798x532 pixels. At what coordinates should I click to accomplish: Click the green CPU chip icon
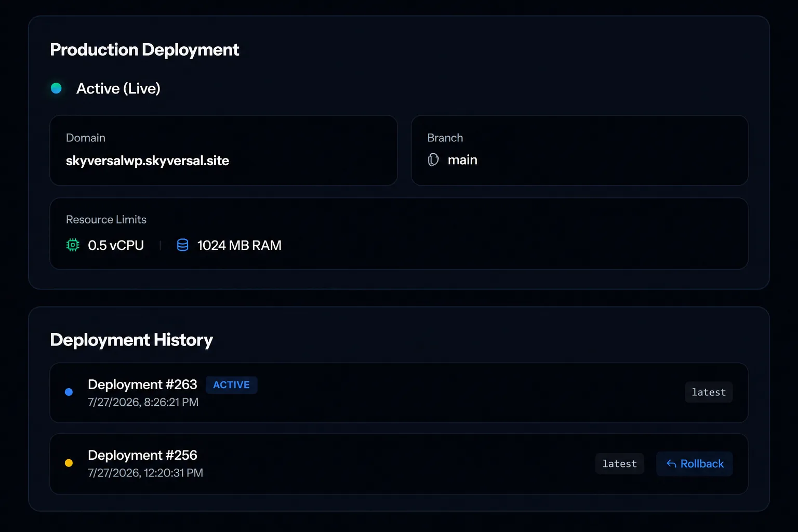(73, 245)
